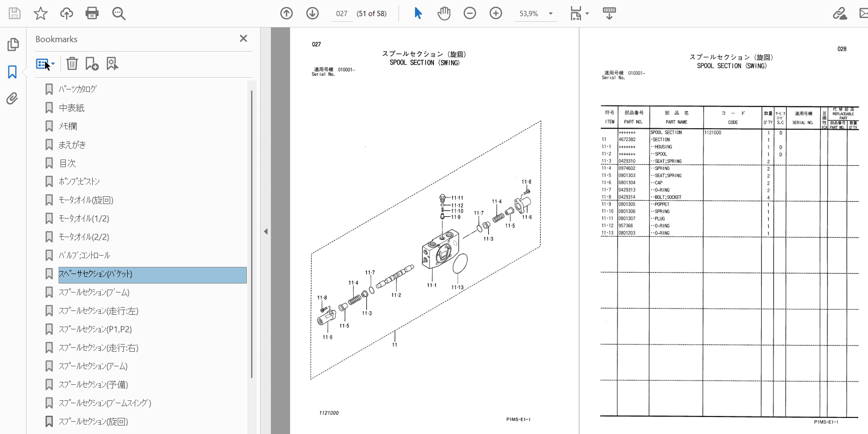This screenshot has width=868, height=434.
Task: Open the Attachments paperclip panel
Action: pyautogui.click(x=12, y=98)
